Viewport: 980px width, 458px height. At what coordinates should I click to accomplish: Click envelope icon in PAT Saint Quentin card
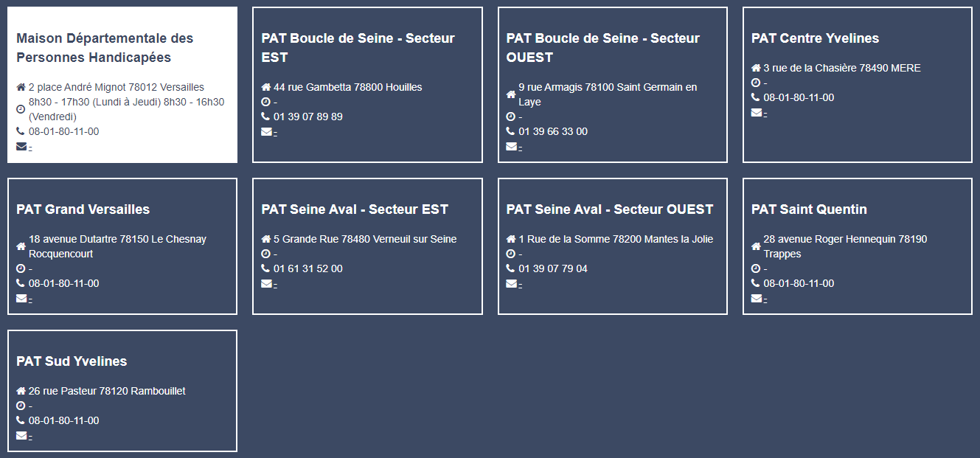point(757,299)
